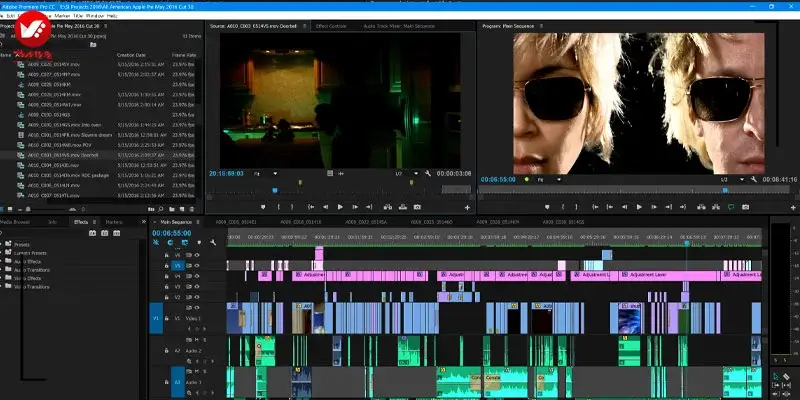Mark In point in Source monitor
Viewport: 800px width, 400px height.
click(x=279, y=207)
